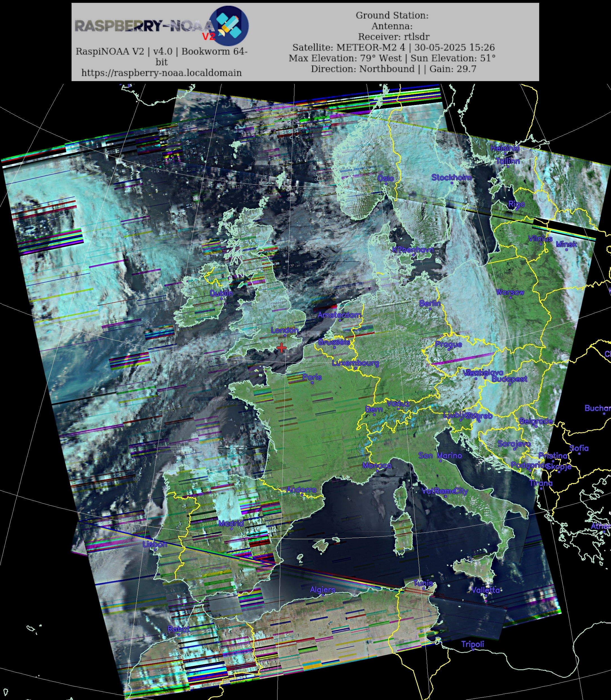Click the Paris city label

[x=312, y=377]
